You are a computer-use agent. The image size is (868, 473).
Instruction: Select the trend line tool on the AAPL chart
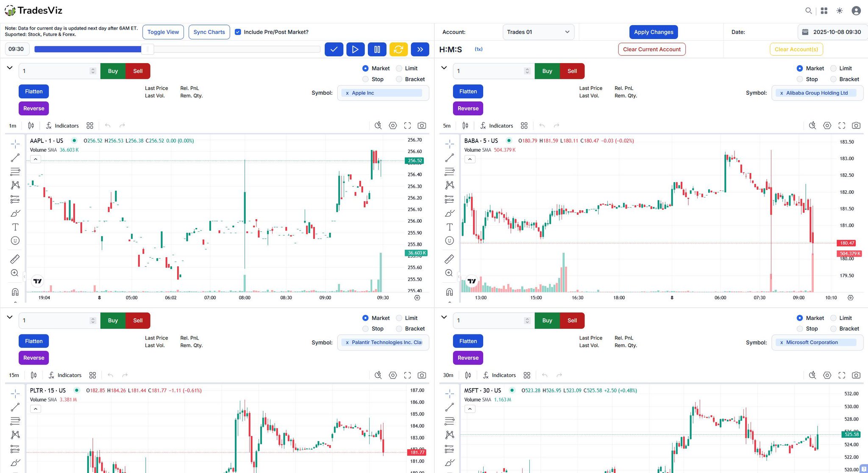tap(15, 158)
